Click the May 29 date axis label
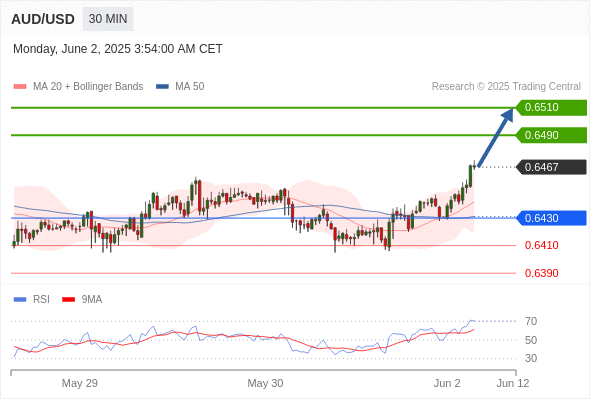This screenshot has height=400, width=590. pos(80,383)
